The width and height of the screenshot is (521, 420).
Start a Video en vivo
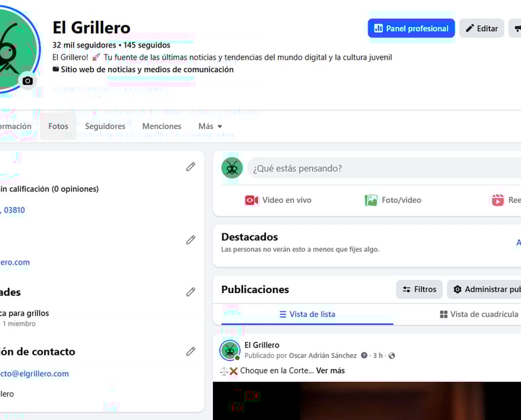[x=278, y=200]
